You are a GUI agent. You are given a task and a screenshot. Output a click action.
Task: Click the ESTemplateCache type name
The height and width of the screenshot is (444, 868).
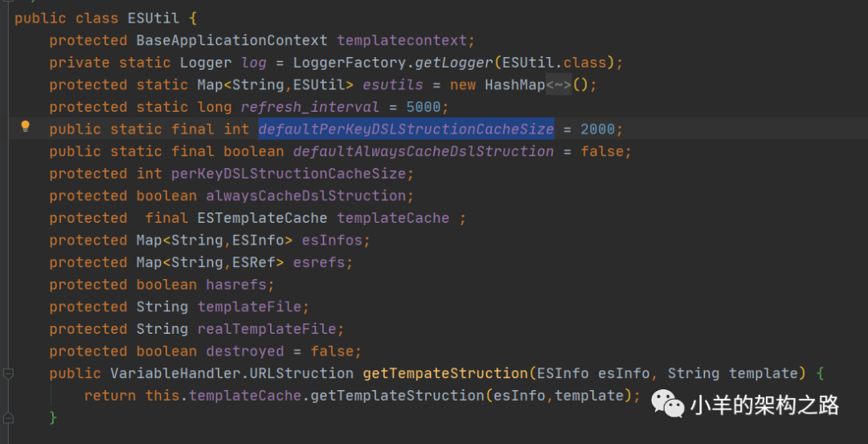[262, 218]
